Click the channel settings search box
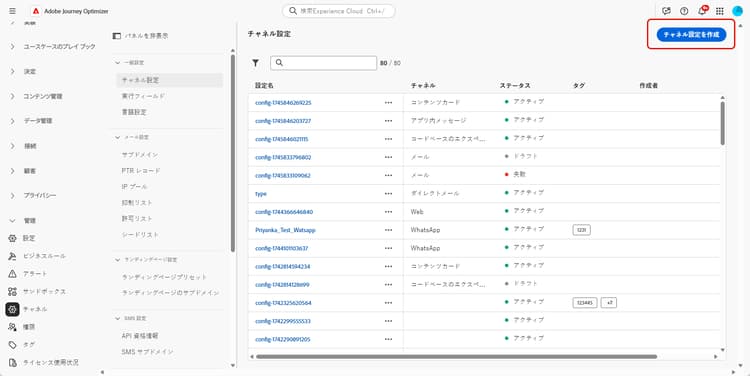This screenshot has width=750, height=376. click(323, 63)
